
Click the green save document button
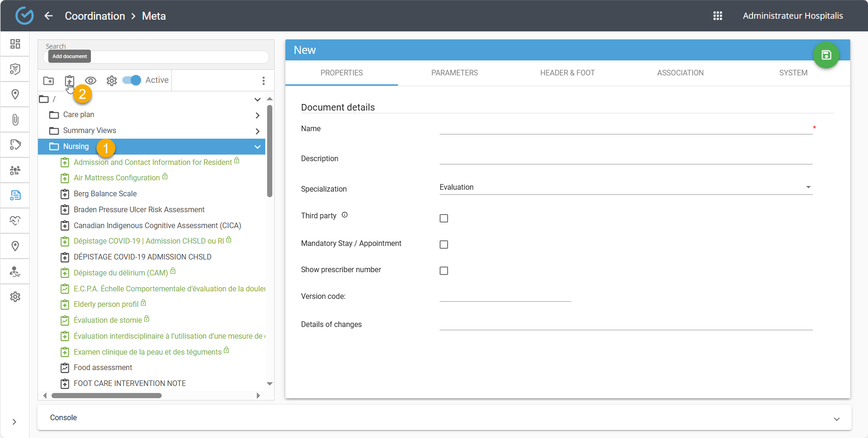click(x=826, y=55)
